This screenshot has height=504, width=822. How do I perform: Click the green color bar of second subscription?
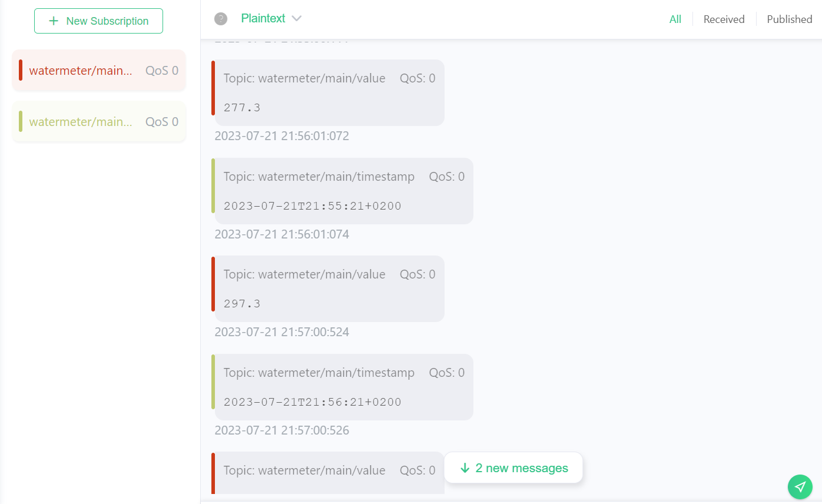[21, 122]
